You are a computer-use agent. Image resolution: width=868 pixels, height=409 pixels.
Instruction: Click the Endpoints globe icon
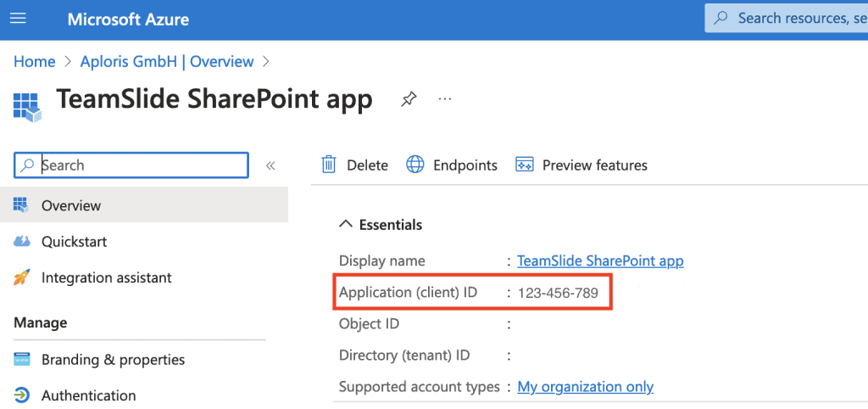coord(415,165)
